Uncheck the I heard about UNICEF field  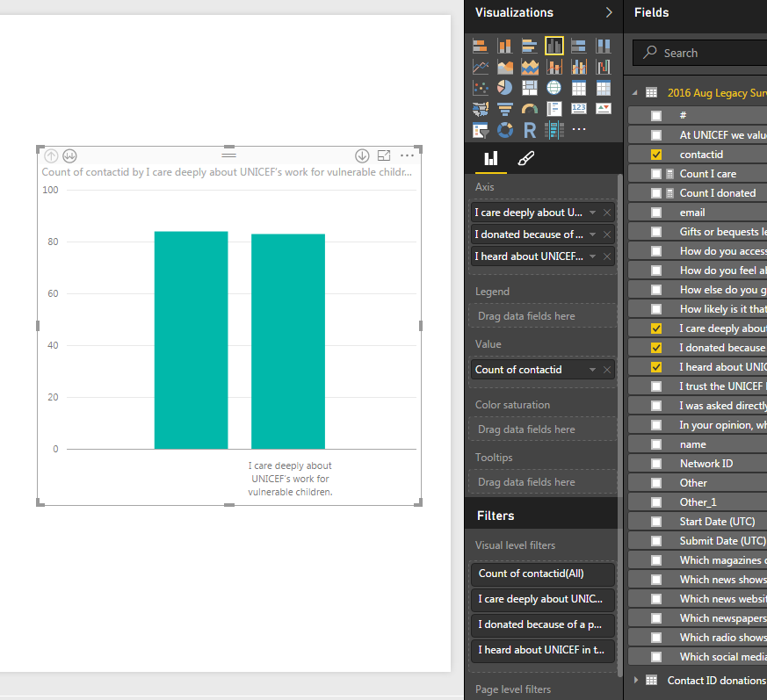656,367
